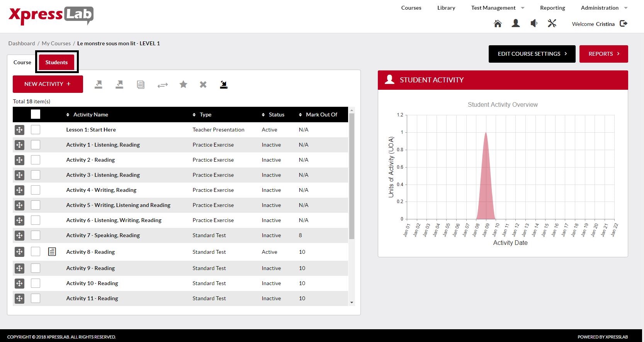Viewport: 644px width, 342px height.
Task: Open the Library menu item
Action: tap(446, 8)
